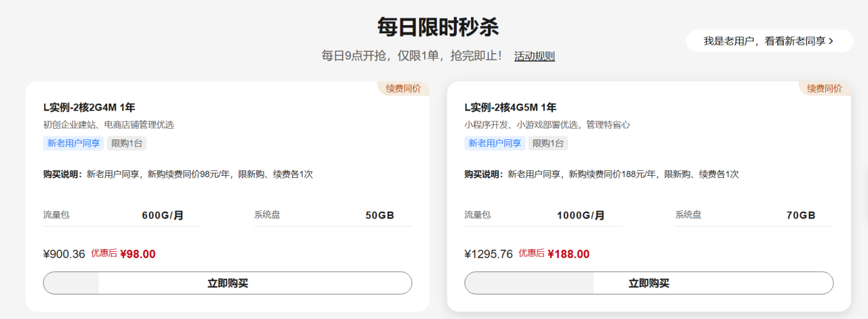Select the 新老用户同享 tag on 2核4G5M card
This screenshot has height=319, width=868.
point(495,143)
